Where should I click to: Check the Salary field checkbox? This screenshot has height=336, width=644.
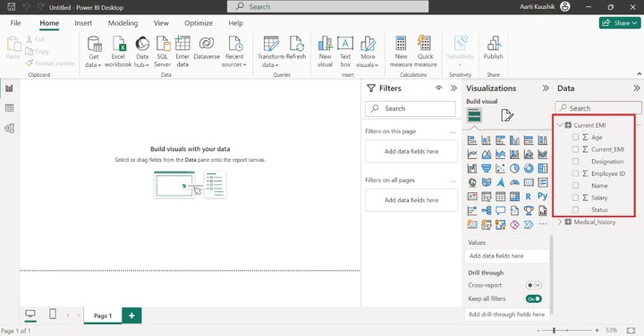575,197
